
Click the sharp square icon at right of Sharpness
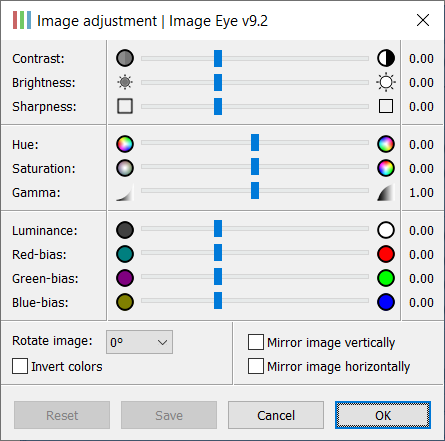pyautogui.click(x=386, y=106)
